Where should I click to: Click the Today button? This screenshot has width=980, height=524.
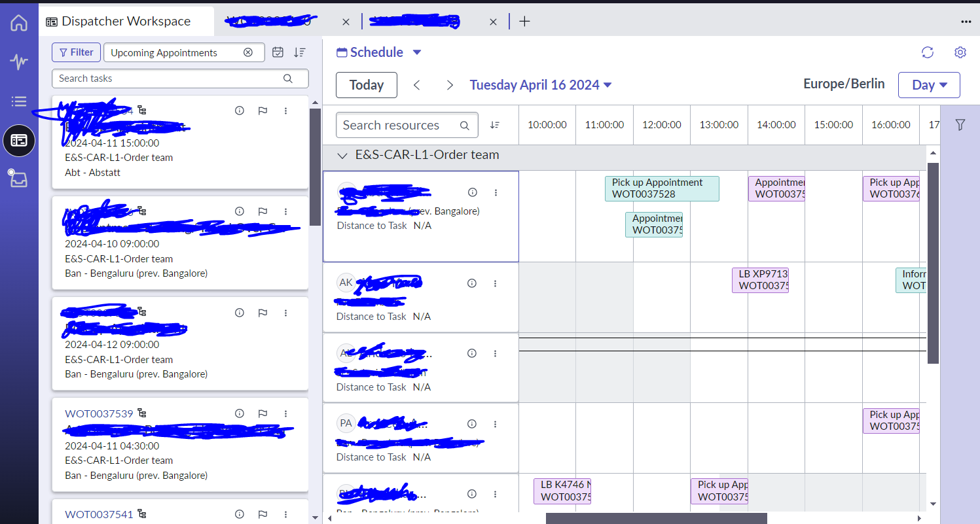pyautogui.click(x=366, y=84)
